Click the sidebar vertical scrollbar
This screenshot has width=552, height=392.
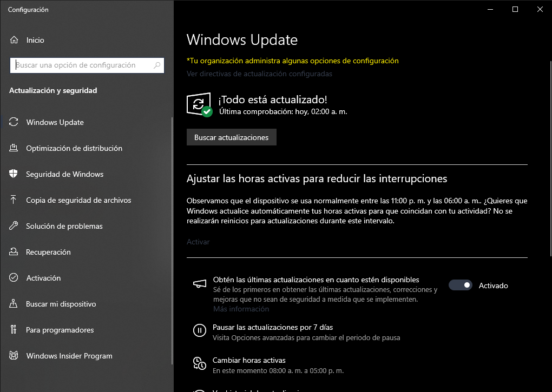[172, 241]
